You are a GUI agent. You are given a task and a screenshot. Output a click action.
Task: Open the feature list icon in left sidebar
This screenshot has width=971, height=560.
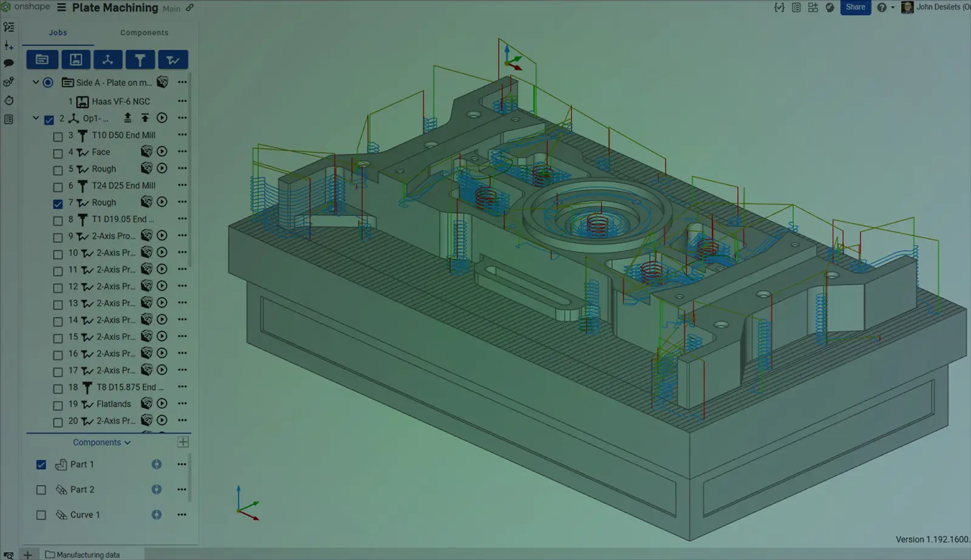(x=8, y=27)
